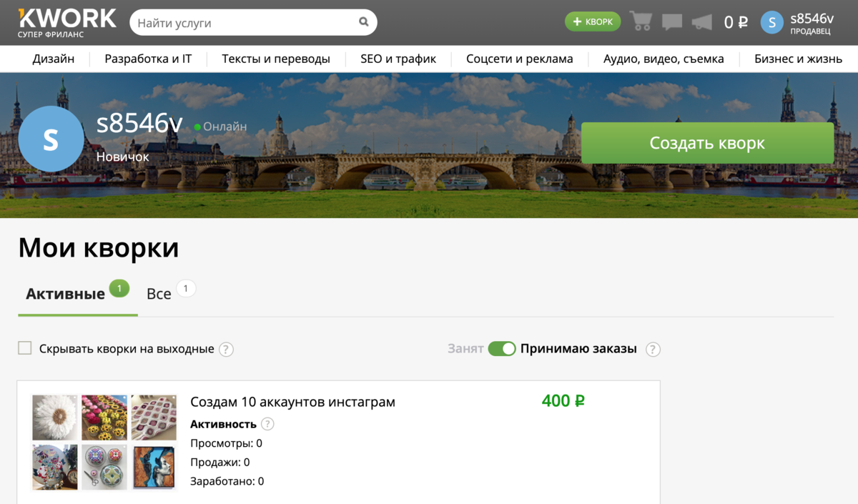Click the help icon after Скрывать кворки на выходные
The width and height of the screenshot is (858, 504).
coord(226,349)
